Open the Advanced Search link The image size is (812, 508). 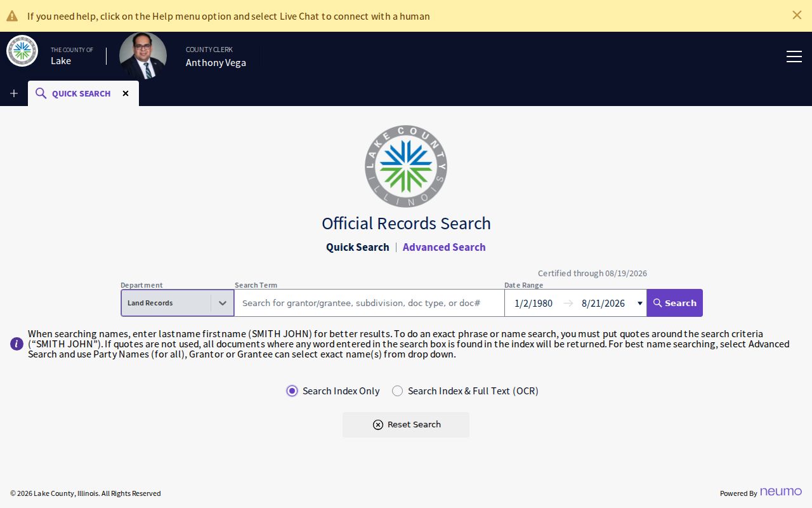(444, 247)
